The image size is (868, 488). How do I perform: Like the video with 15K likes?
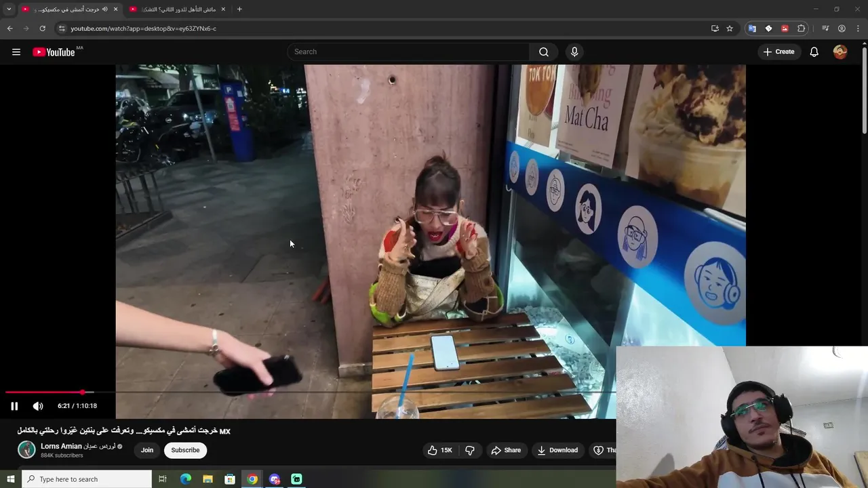[x=439, y=450]
